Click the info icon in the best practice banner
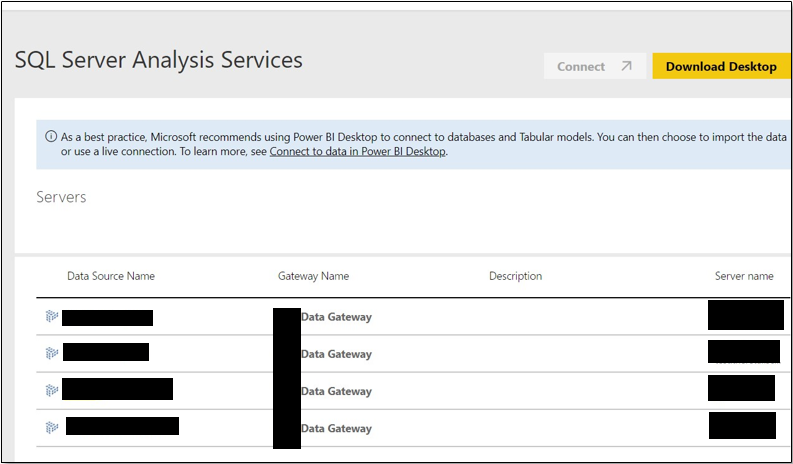The image size is (793, 464). click(x=51, y=137)
